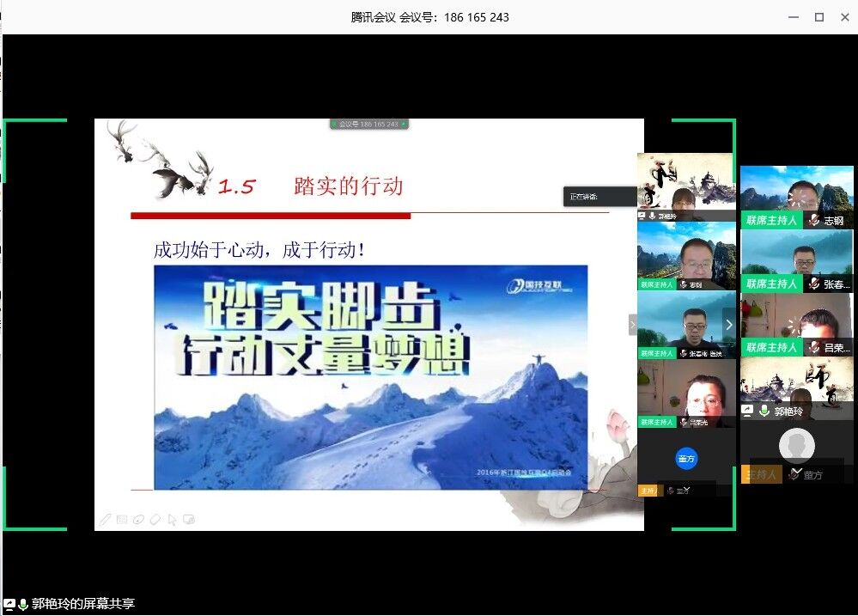Choose the oval highlighter icon on slide

click(138, 519)
